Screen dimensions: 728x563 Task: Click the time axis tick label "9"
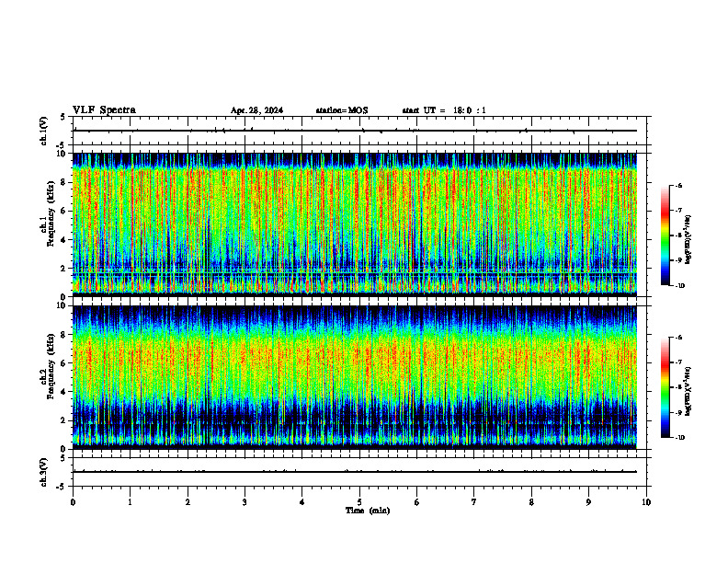[x=588, y=502]
